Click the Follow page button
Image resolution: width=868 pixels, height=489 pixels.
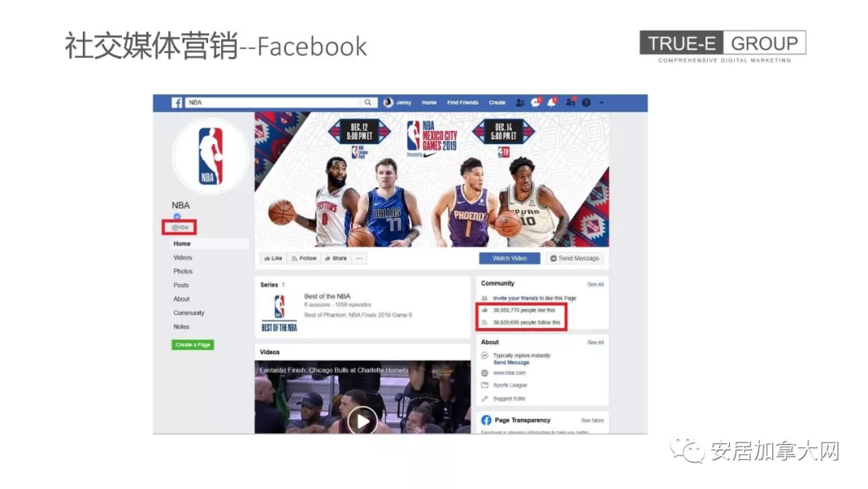click(304, 258)
